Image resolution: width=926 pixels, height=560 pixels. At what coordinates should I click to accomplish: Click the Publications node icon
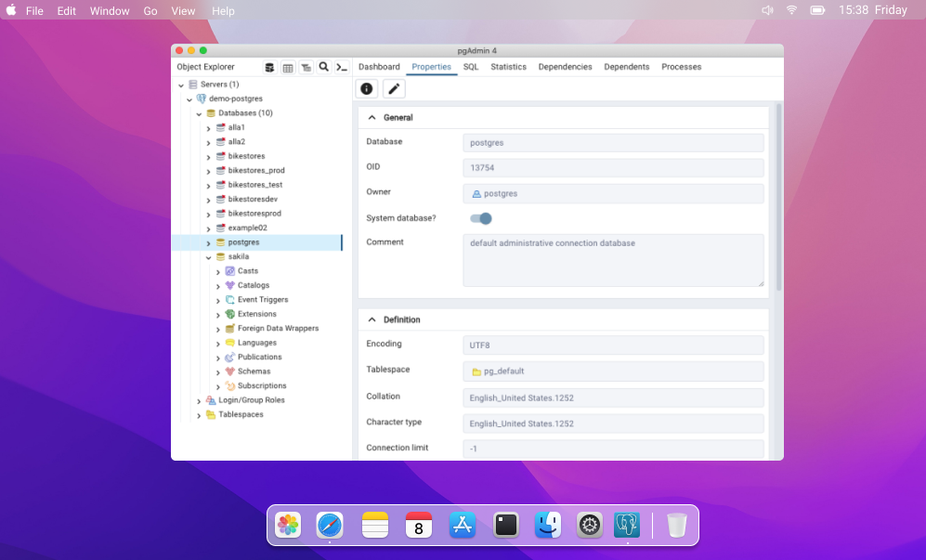pyautogui.click(x=230, y=357)
